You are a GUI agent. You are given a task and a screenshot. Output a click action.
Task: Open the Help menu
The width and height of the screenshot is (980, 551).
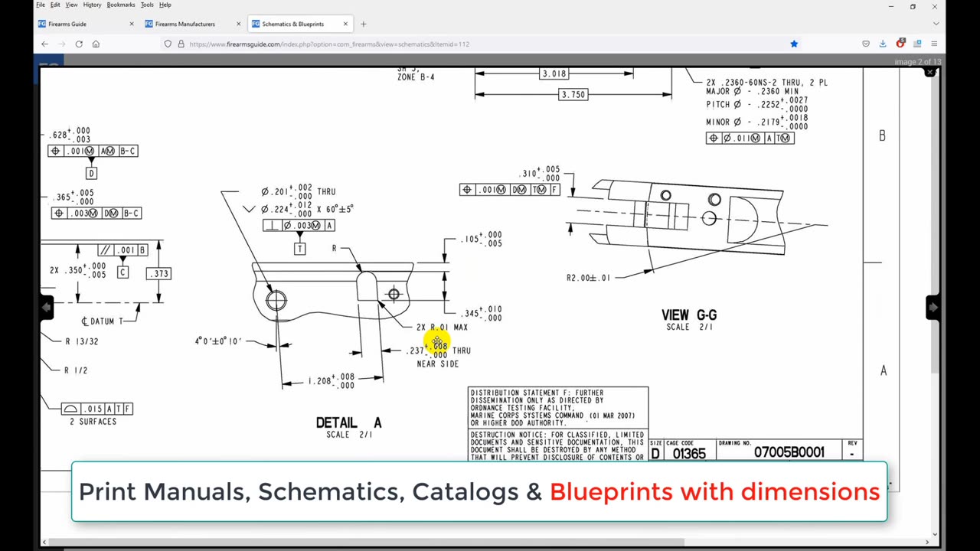click(165, 5)
